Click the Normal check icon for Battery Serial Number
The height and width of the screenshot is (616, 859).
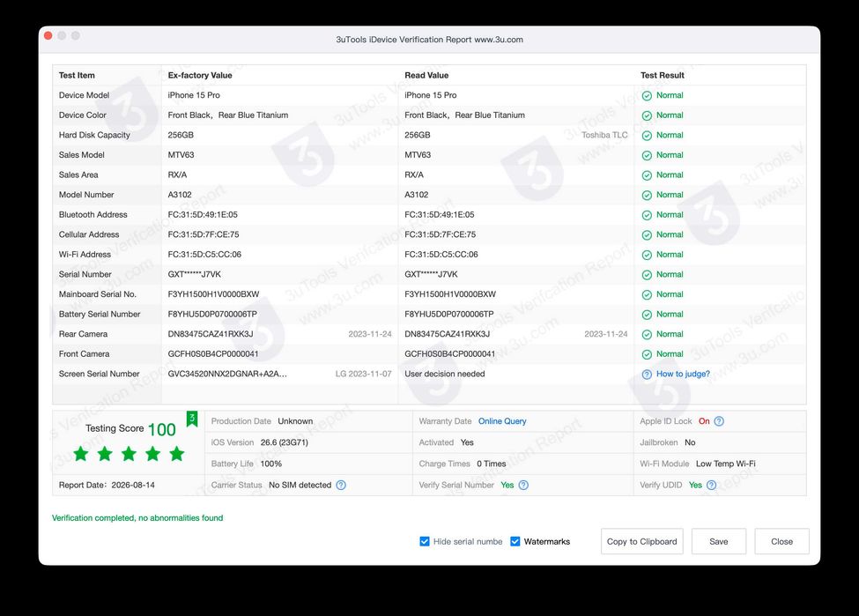[647, 315]
